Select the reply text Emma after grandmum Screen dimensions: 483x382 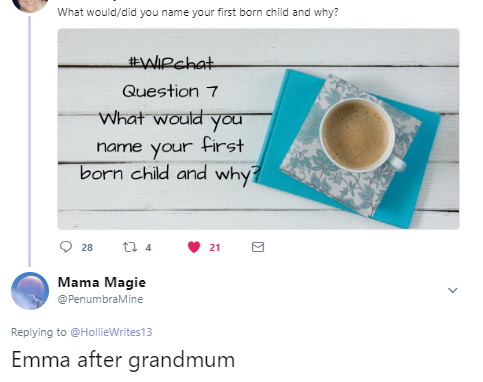[123, 360]
